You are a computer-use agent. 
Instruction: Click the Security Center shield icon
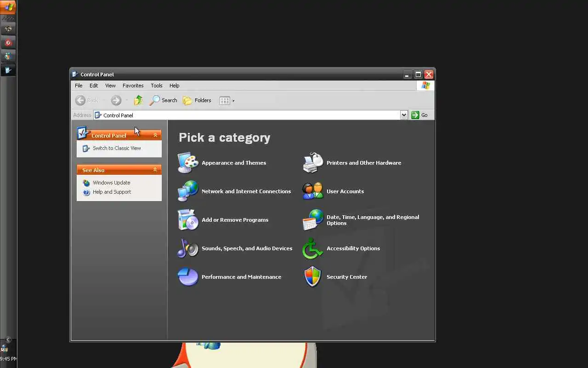click(x=313, y=277)
